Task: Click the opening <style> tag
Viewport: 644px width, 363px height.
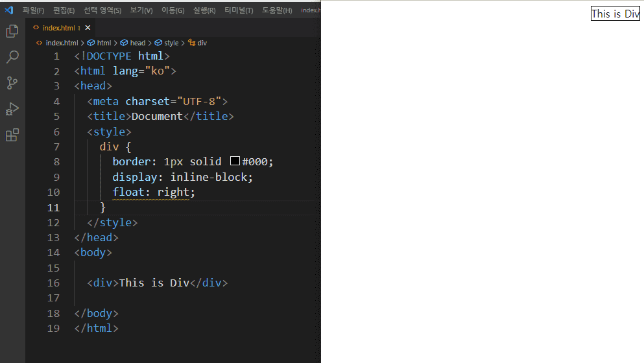Action: (109, 132)
